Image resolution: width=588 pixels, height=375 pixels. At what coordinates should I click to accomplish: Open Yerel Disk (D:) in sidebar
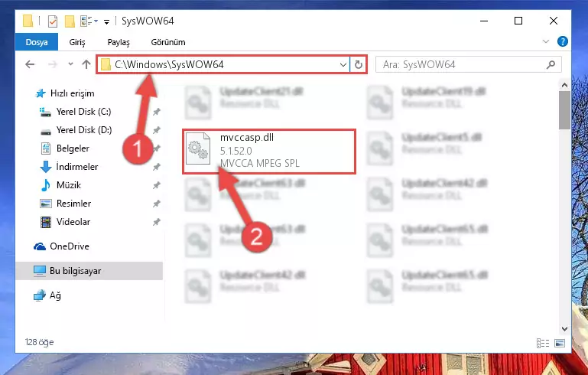click(84, 130)
